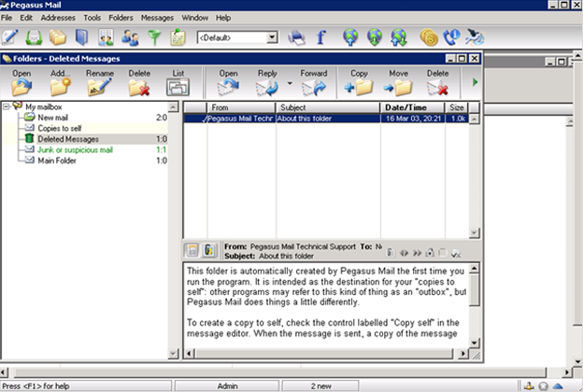Click the printer icon in main toolbar
Viewport: 583px width, 392px height.
(x=297, y=37)
